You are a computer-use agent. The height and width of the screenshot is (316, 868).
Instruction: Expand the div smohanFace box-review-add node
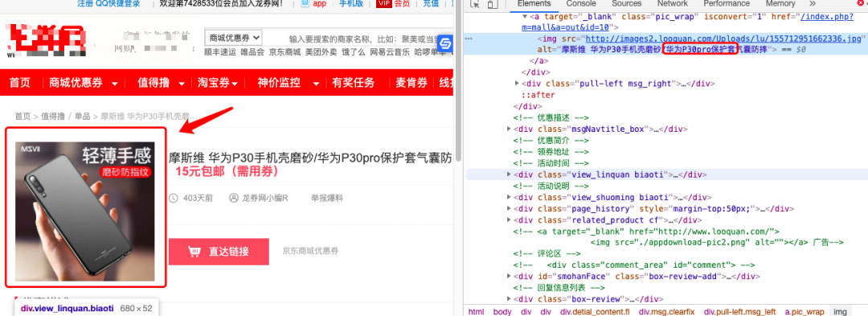coord(509,276)
